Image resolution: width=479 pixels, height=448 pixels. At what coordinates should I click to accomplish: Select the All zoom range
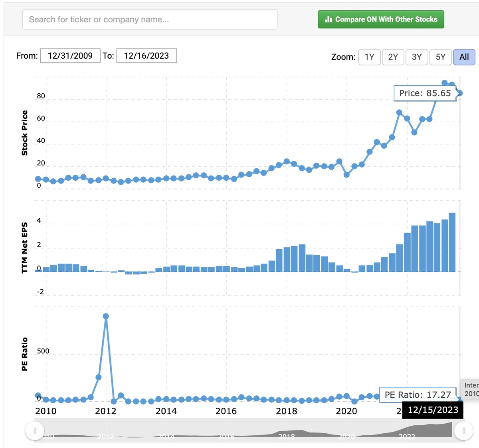click(464, 57)
